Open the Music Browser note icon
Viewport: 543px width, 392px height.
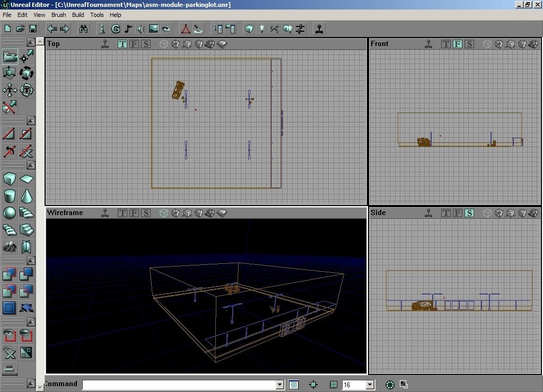click(128, 29)
